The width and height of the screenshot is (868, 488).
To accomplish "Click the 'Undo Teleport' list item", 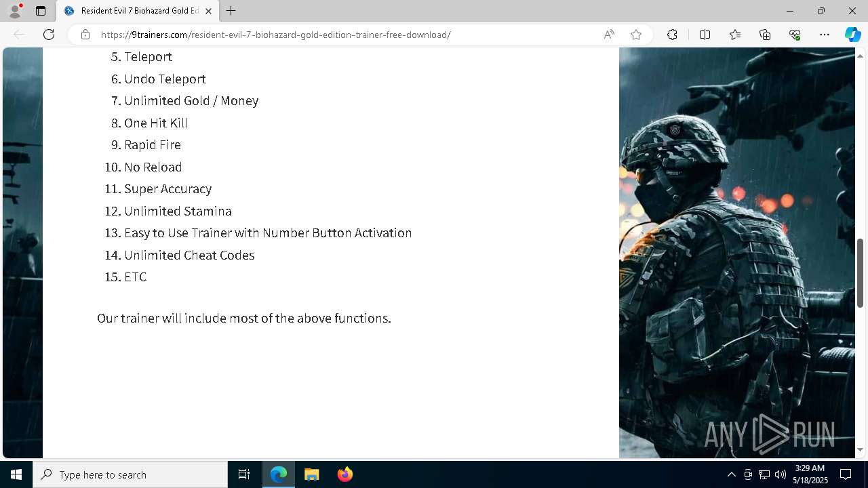I will point(165,79).
